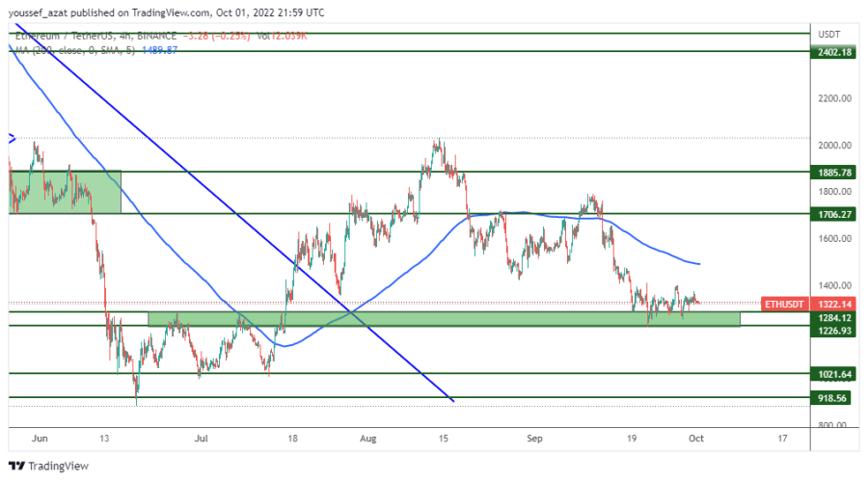Click the Aug label on time axis
868x481 pixels.
click(x=366, y=438)
